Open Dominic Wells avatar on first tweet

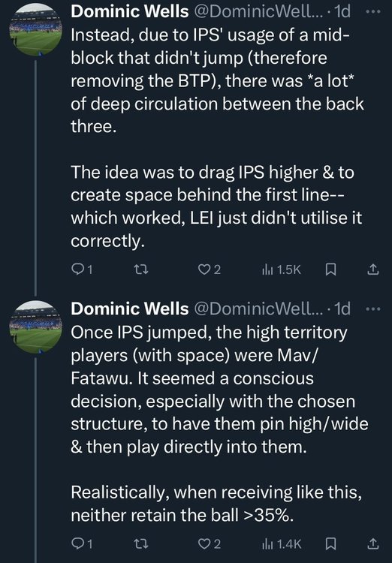pyautogui.click(x=35, y=30)
